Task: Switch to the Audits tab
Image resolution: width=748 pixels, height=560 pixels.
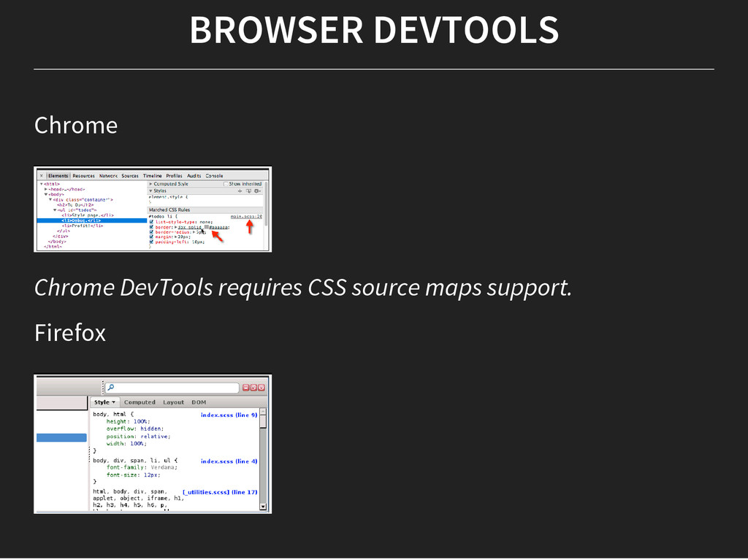Action: click(194, 175)
